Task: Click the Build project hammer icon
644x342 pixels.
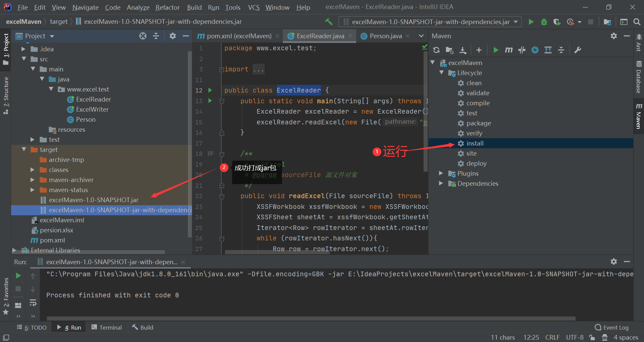Action: coord(329,22)
